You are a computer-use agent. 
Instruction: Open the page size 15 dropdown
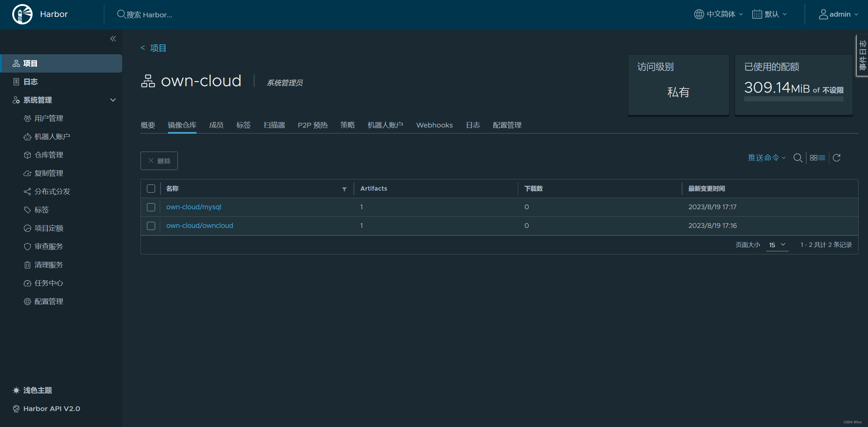777,245
